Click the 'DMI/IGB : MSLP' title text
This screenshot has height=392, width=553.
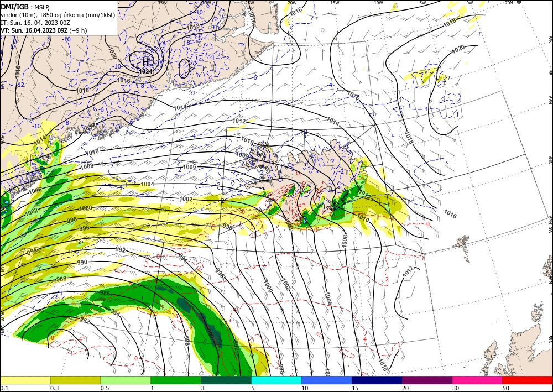[26, 7]
